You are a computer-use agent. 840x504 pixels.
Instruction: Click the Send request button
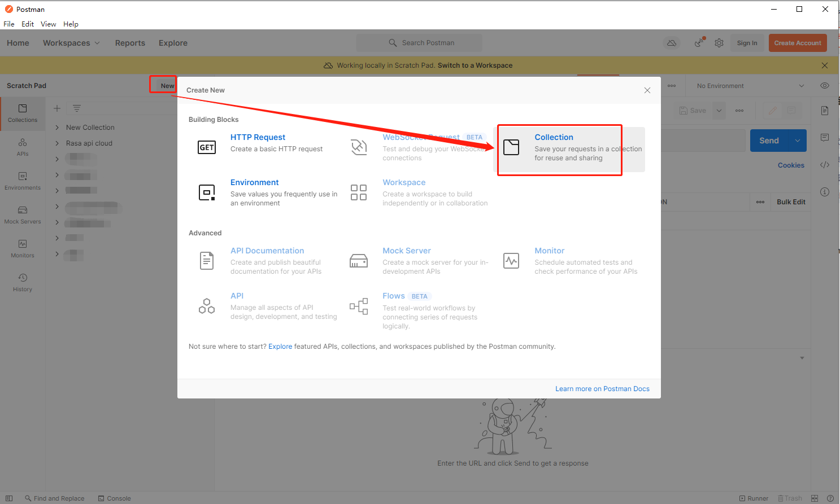tap(769, 141)
